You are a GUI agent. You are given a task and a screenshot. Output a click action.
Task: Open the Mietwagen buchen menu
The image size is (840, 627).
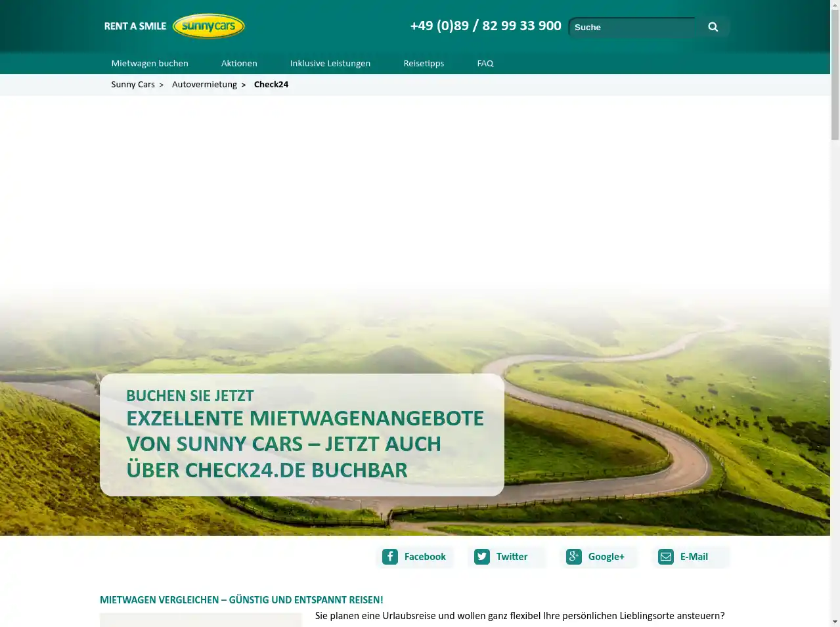tap(150, 64)
